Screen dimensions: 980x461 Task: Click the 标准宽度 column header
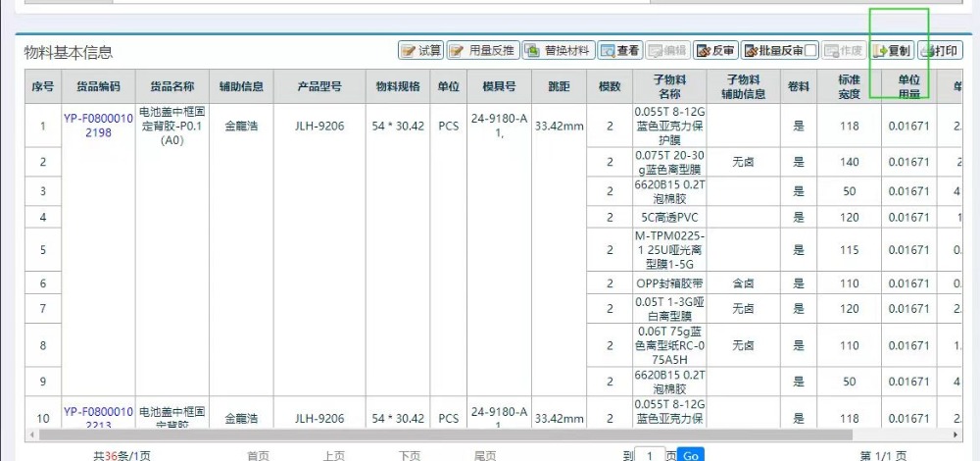coord(849,86)
